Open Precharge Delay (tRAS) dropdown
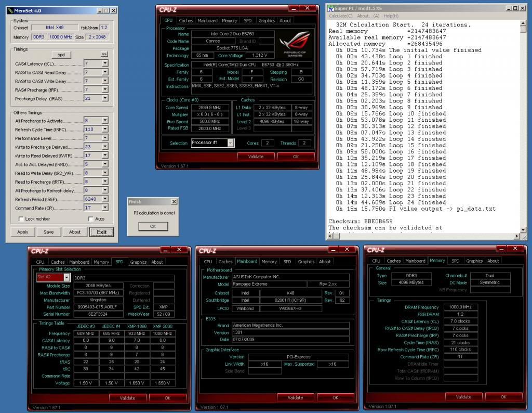The width and height of the screenshot is (532, 413). point(105,98)
